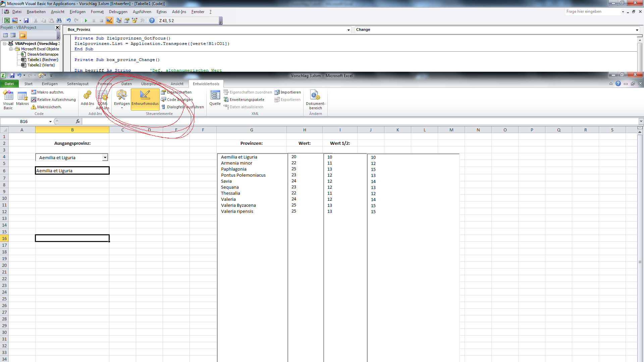Toggle Entwurfsmodus design mode in ribbon

[145, 98]
